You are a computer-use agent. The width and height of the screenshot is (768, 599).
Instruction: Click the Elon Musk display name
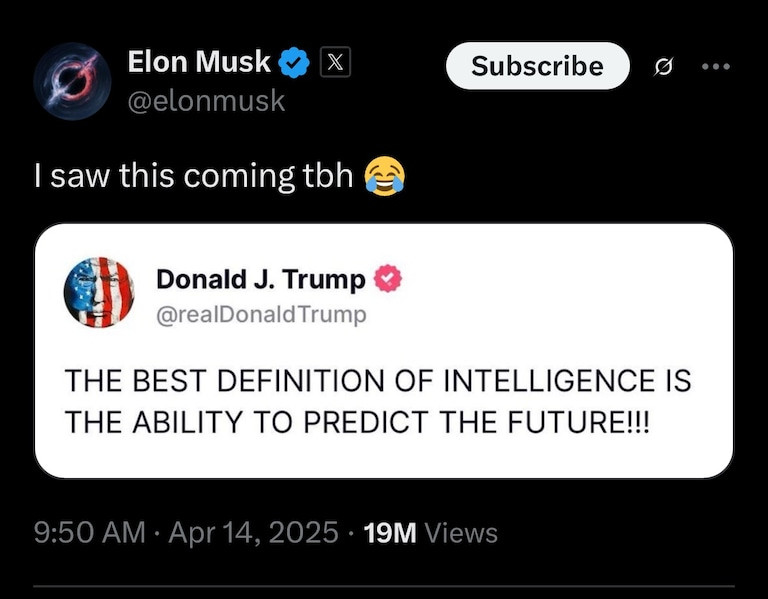[x=199, y=63]
